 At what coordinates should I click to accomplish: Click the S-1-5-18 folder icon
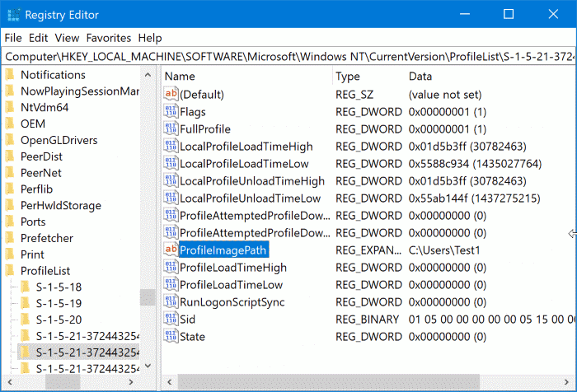click(x=26, y=287)
